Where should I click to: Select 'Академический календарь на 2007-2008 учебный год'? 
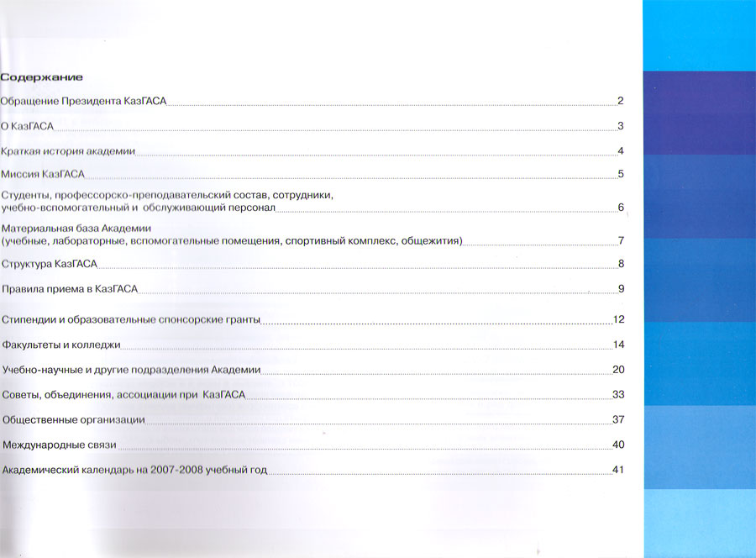click(x=134, y=471)
